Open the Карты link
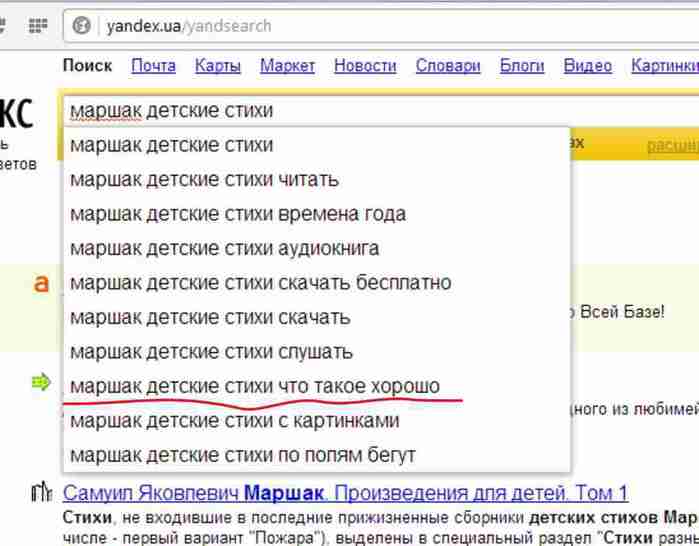This screenshot has height=546, width=699. pyautogui.click(x=218, y=66)
